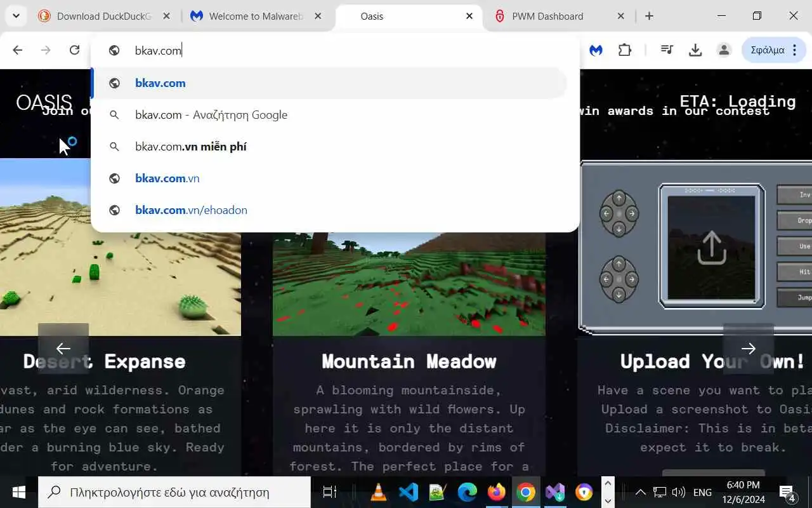Viewport: 812px width, 508px height.
Task: Click the Σφάλμα error menu button
Action: coord(774,50)
